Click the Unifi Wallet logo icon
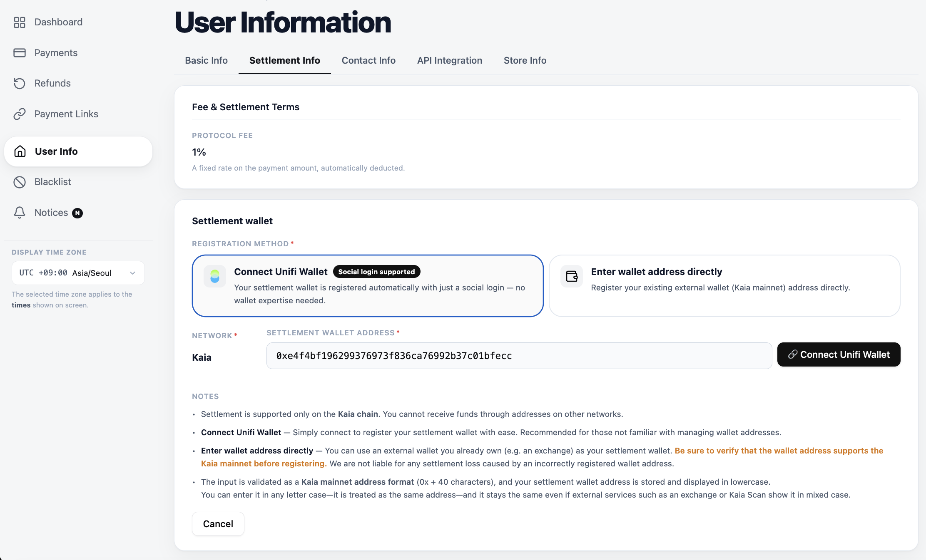 coord(215,276)
